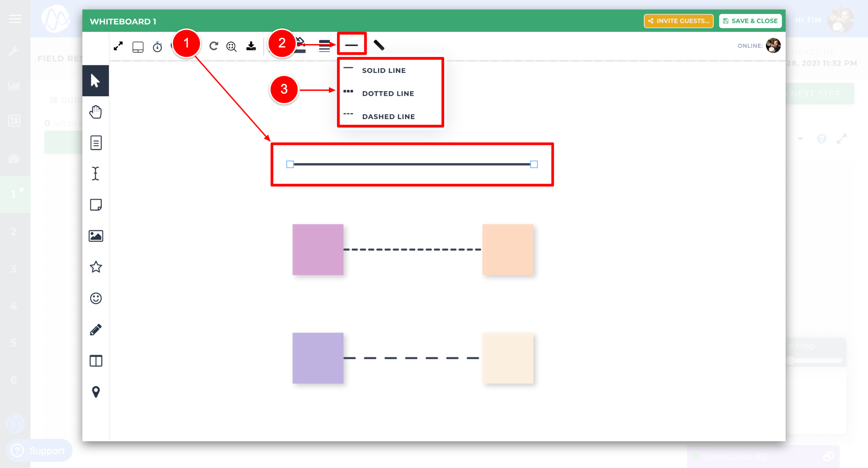Click the Invite Guests button

pos(679,21)
